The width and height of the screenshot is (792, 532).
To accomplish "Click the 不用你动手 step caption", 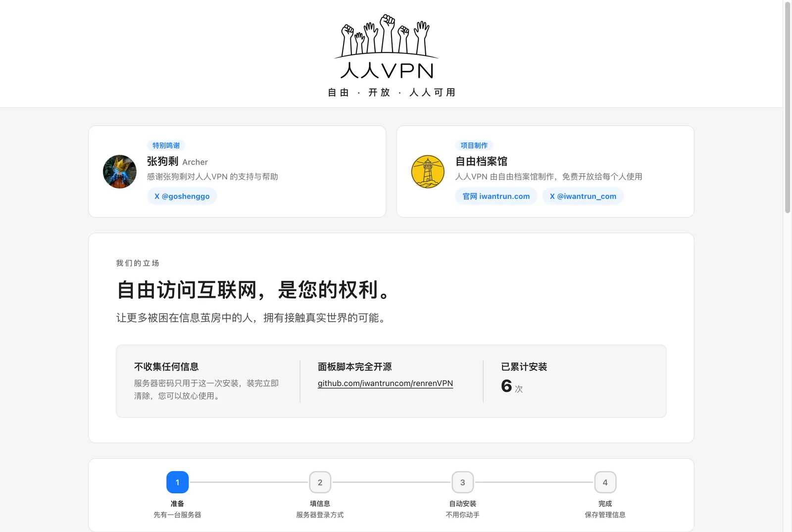I will tap(462, 515).
